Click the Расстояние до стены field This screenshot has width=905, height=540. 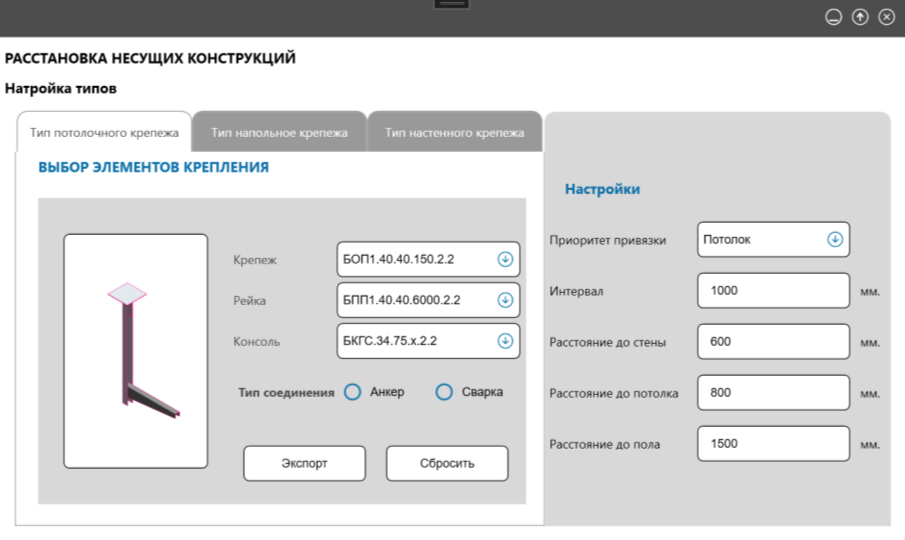point(773,342)
